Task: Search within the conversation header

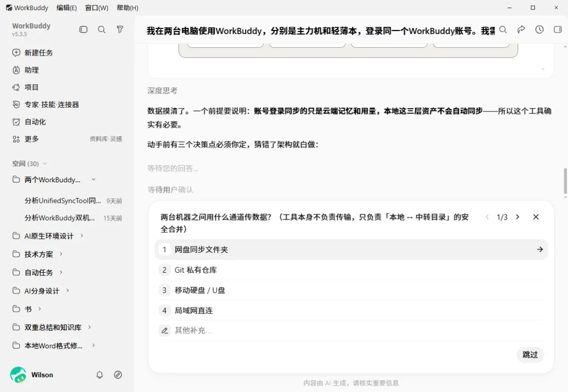Action: [x=503, y=29]
